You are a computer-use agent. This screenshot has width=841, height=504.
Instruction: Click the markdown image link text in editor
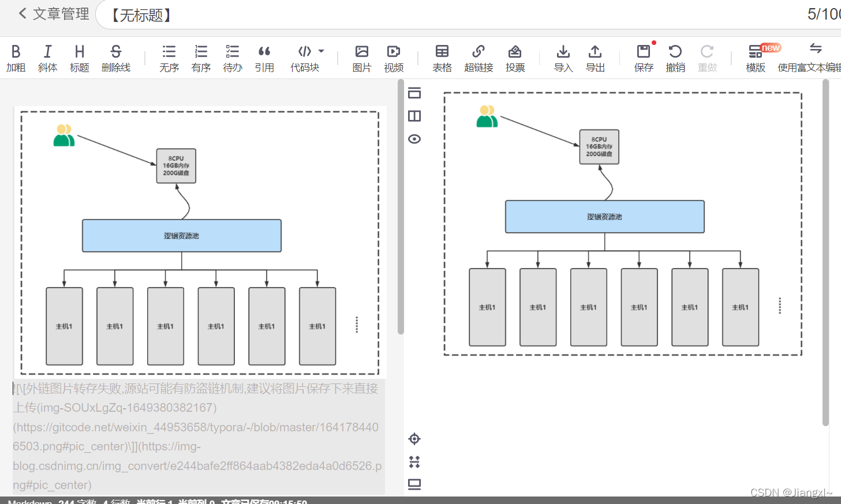click(x=198, y=437)
